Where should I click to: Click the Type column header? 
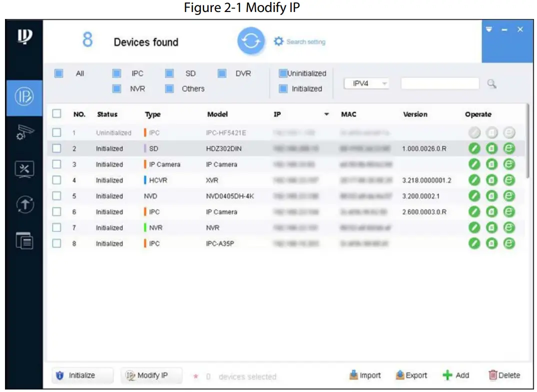[x=152, y=114]
